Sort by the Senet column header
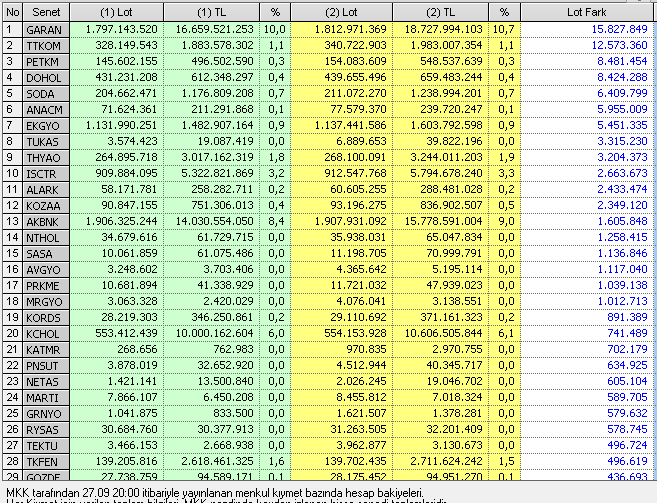Screen dimensions: 657x503 point(46,13)
